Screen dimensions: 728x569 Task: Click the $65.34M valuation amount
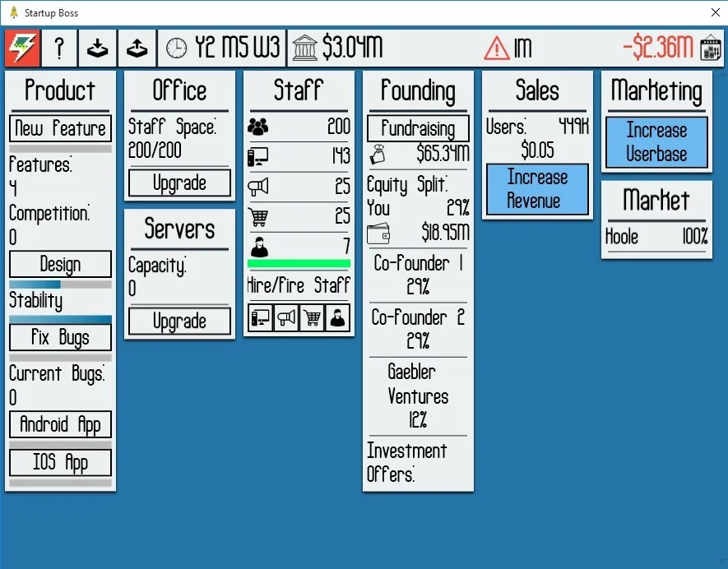click(443, 154)
